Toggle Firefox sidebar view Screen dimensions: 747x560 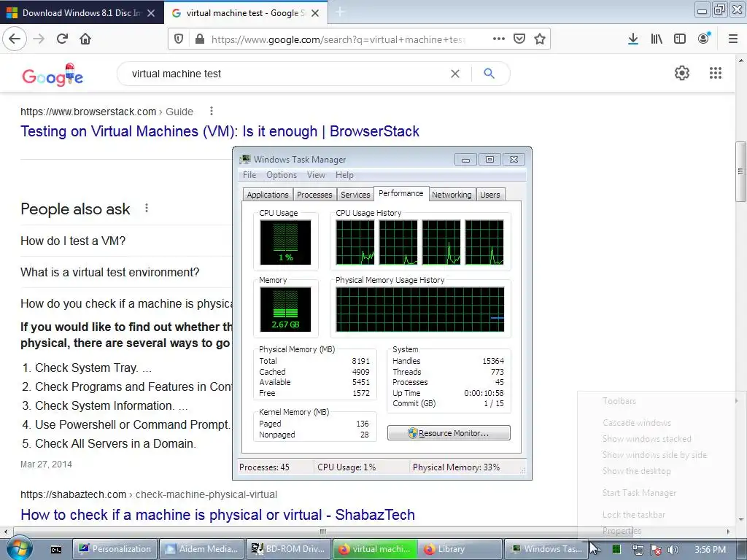click(x=680, y=39)
